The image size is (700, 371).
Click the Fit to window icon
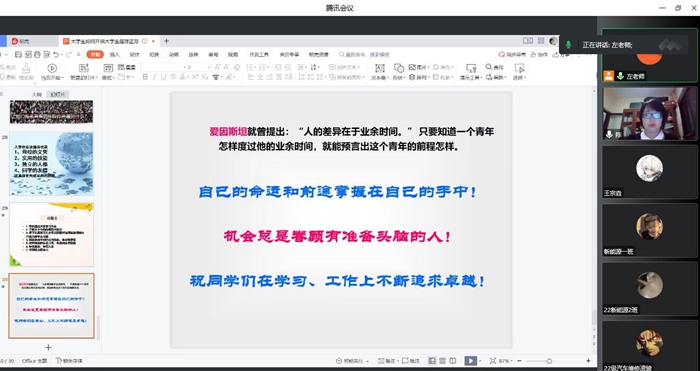click(x=492, y=361)
